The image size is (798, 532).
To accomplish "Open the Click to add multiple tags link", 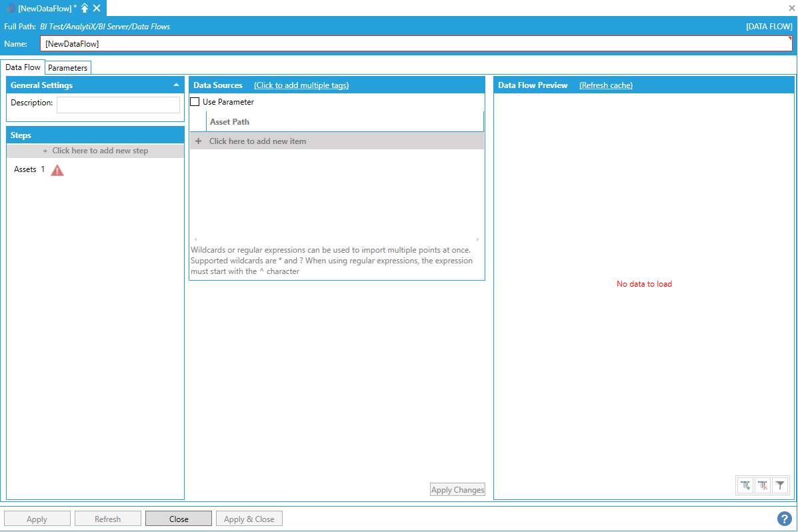I will 301,85.
